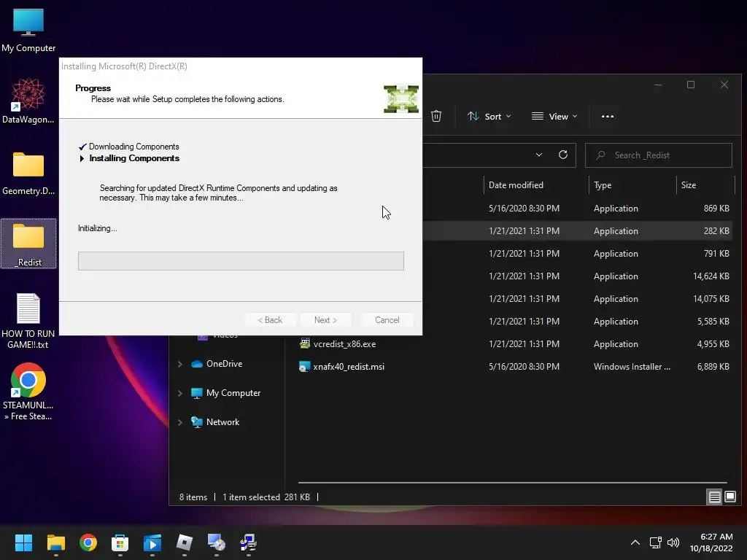The image size is (747, 560).
Task: Click delete trash icon in File Explorer
Action: (436, 116)
